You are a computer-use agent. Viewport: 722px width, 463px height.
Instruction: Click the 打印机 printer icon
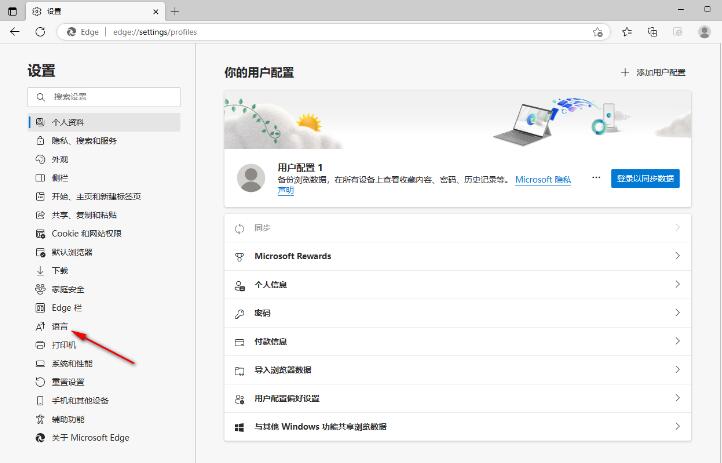click(x=41, y=345)
